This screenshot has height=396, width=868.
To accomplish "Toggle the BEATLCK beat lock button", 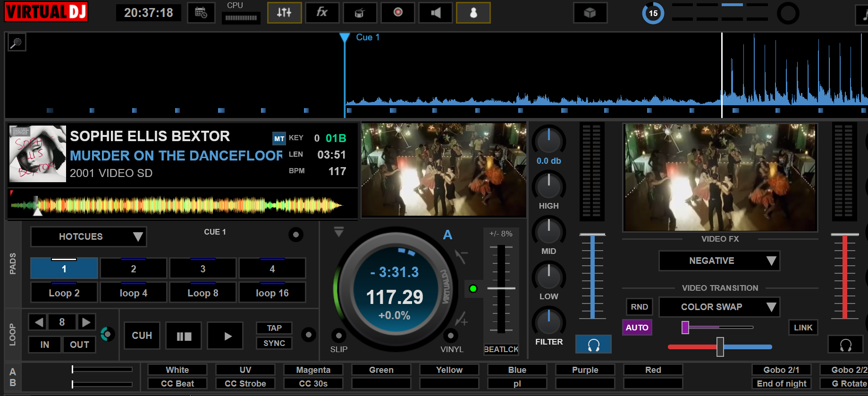I will (x=501, y=349).
